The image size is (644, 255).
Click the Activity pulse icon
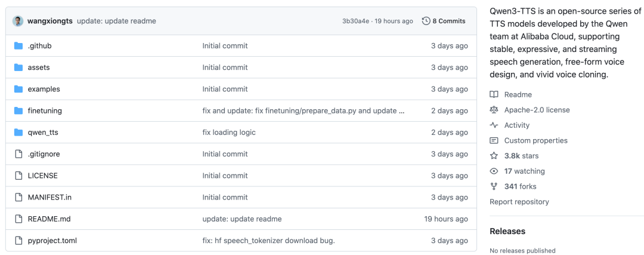click(x=494, y=125)
